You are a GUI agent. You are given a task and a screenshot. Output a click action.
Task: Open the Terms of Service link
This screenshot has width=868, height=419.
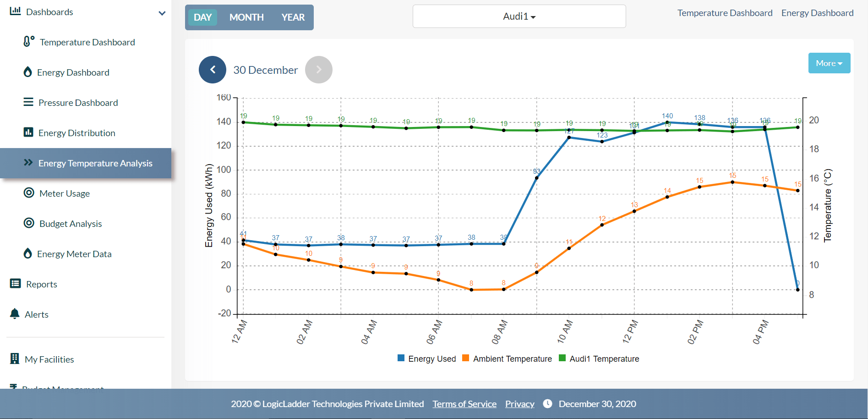tap(464, 403)
